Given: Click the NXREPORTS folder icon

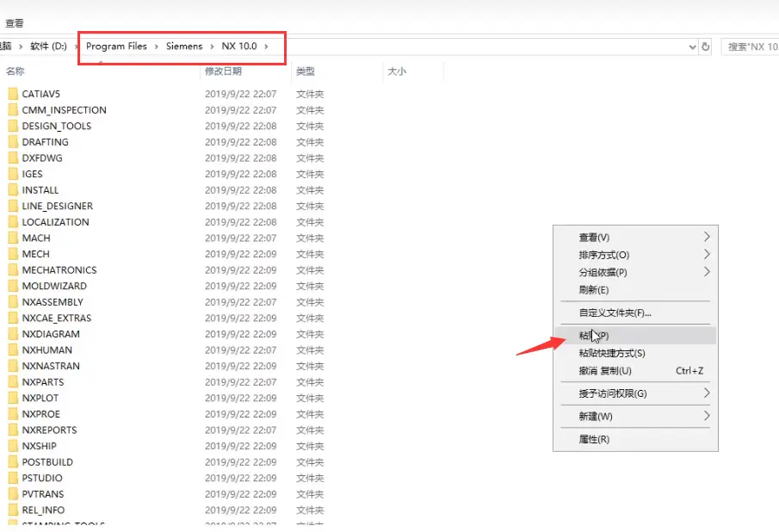Looking at the screenshot, I should click(x=14, y=430).
